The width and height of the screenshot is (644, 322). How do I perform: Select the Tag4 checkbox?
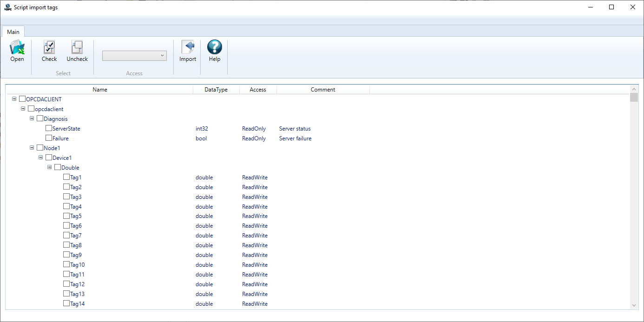[66, 206]
